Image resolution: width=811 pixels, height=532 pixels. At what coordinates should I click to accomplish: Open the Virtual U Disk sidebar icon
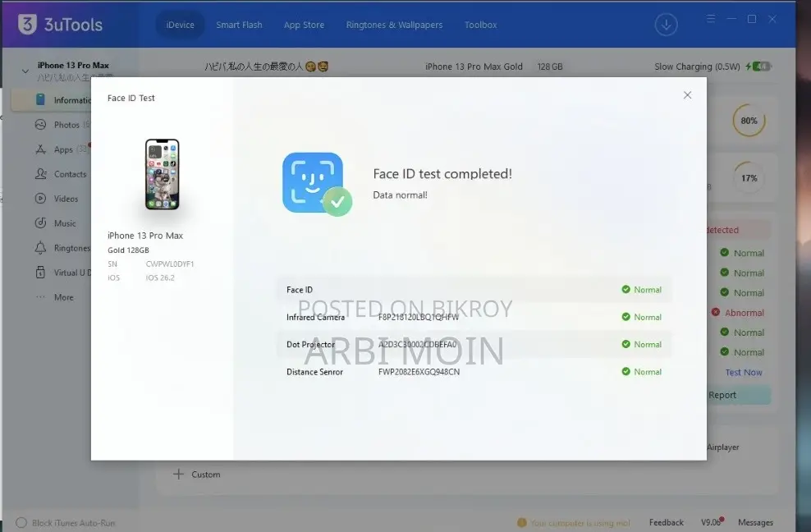[x=40, y=273]
